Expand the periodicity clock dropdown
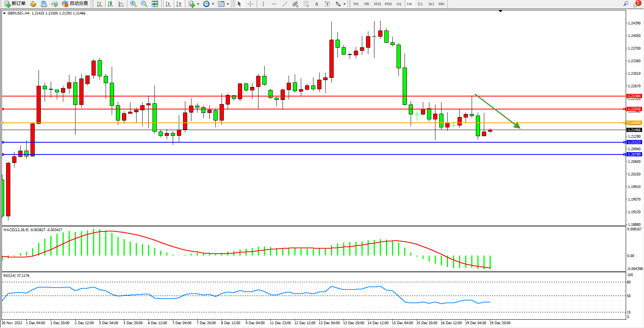Screen dimensions: 644x328 213,4
